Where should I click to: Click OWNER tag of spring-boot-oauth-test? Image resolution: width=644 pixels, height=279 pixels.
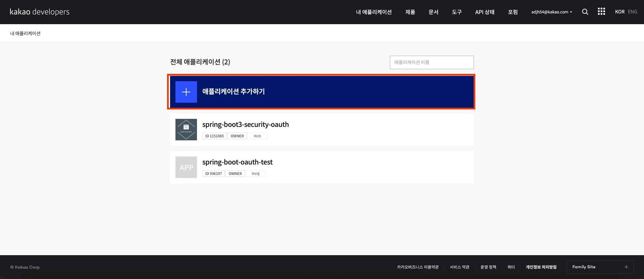pyautogui.click(x=235, y=174)
